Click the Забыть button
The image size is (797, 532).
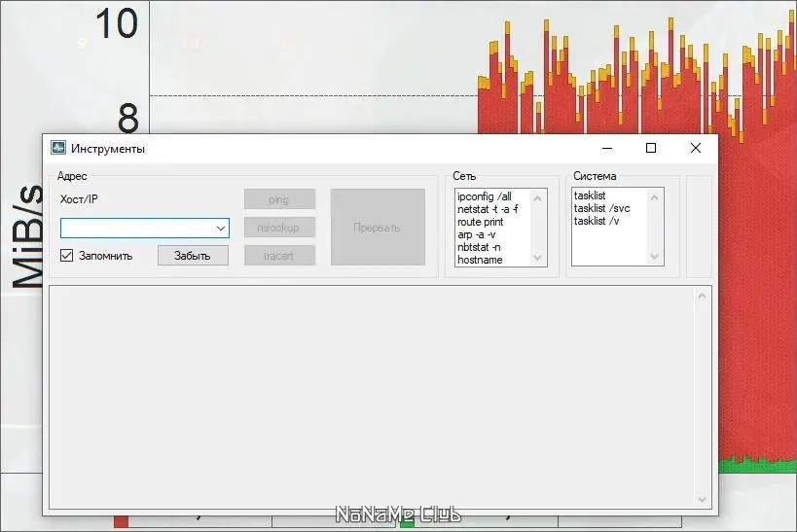coord(193,256)
